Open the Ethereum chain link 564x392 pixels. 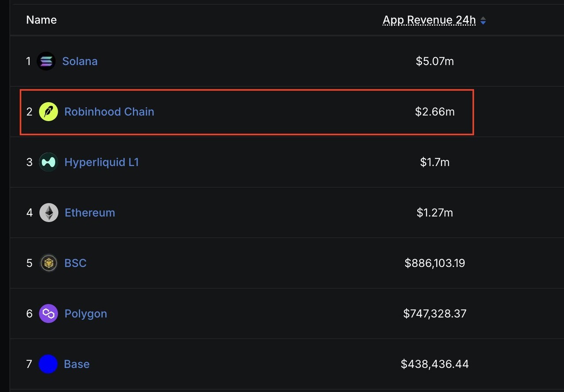coord(90,213)
